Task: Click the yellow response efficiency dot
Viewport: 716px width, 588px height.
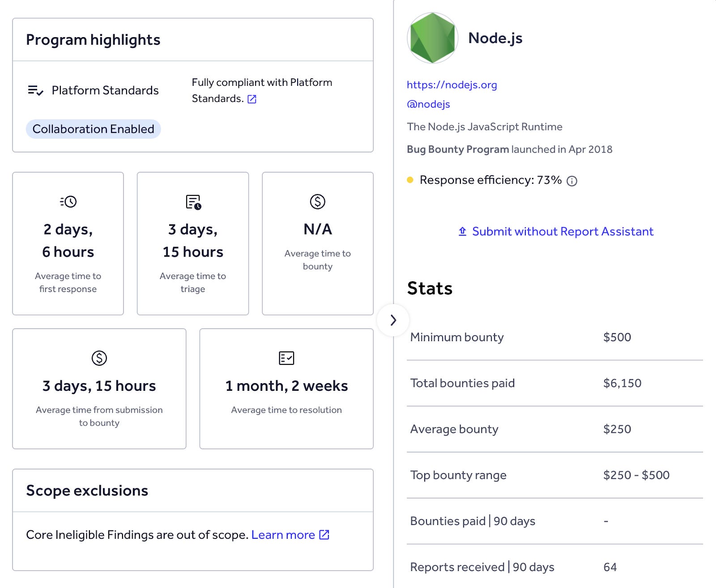Action: coord(410,180)
